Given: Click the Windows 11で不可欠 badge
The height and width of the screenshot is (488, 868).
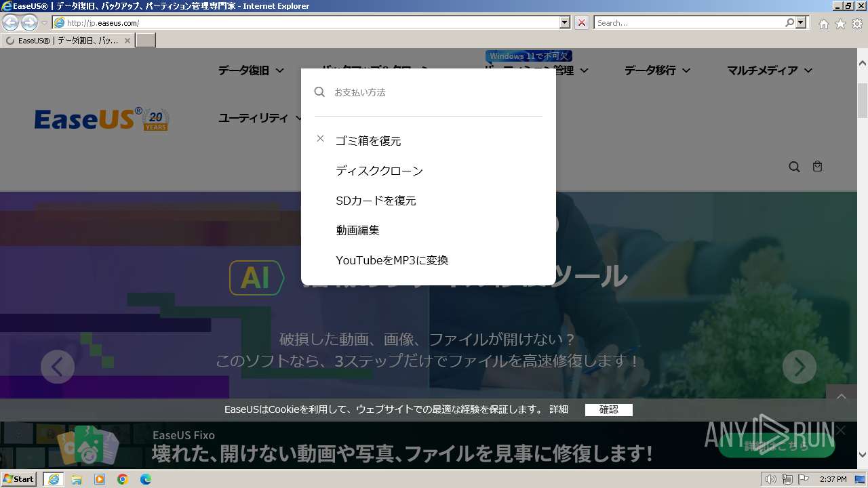Looking at the screenshot, I should click(x=529, y=56).
